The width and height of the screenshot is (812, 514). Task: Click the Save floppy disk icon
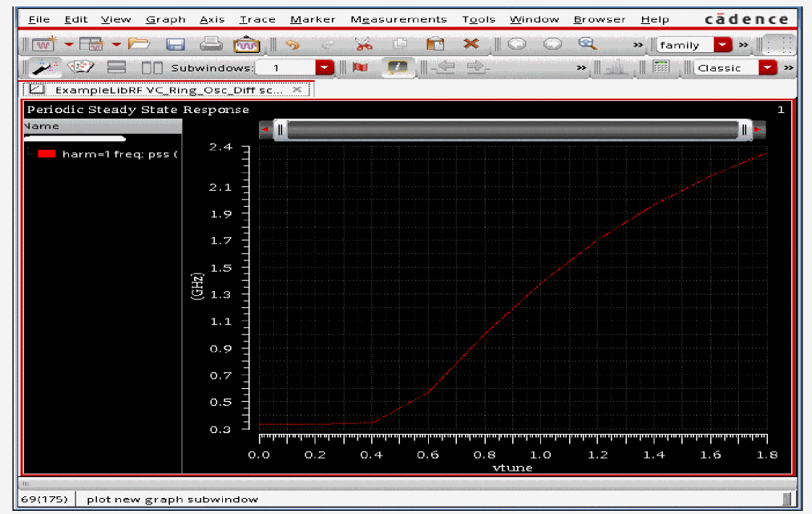[175, 45]
